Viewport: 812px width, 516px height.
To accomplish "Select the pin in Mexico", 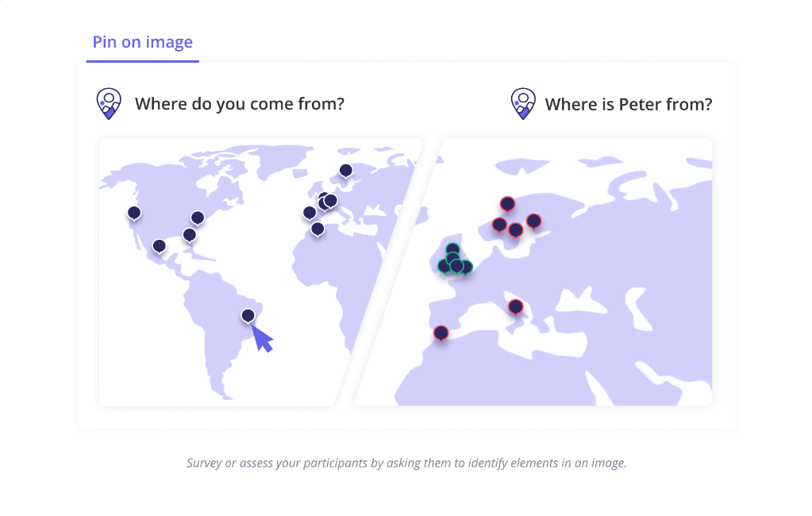I will pyautogui.click(x=159, y=246).
